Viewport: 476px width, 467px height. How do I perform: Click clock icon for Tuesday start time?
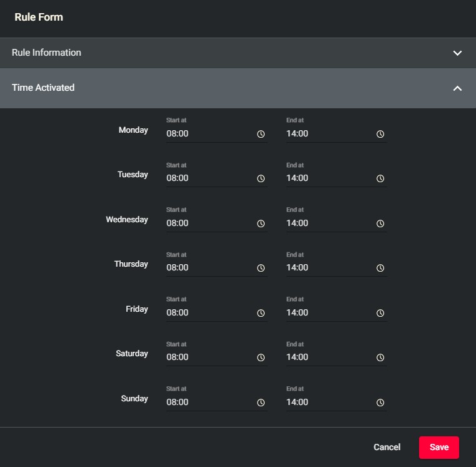click(x=261, y=178)
